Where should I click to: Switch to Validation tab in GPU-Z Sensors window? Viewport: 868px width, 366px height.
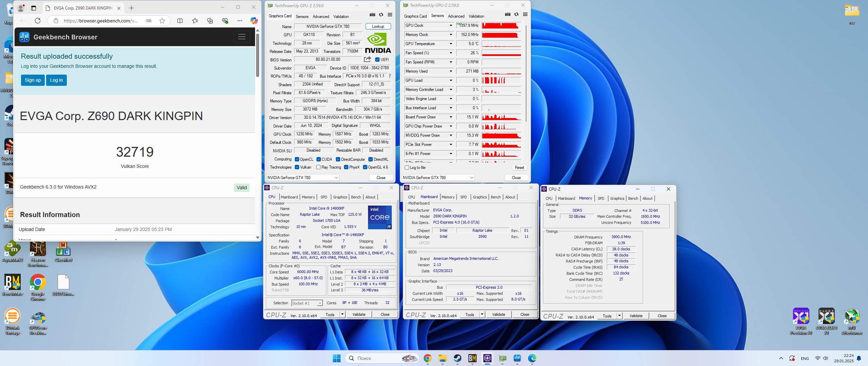(x=476, y=16)
